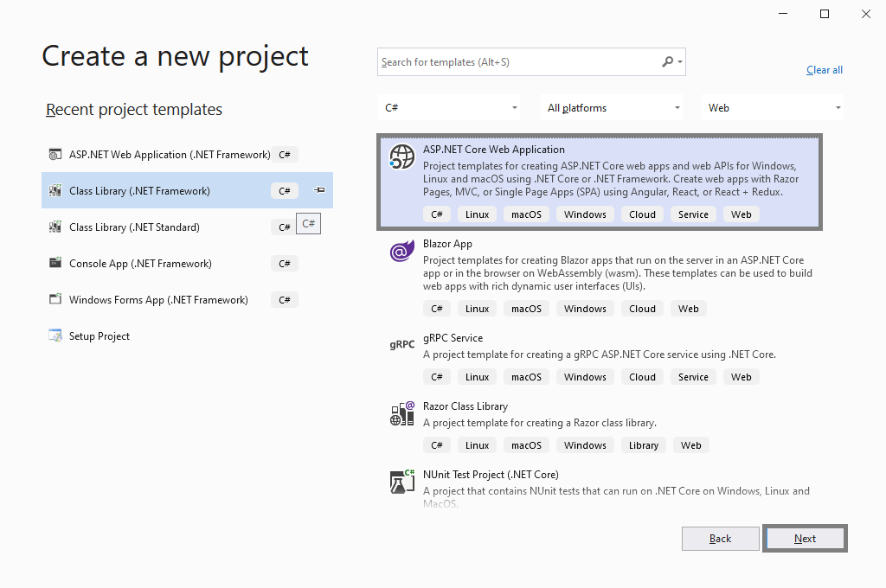Unpin the Class Library (.NET Framework) template
This screenshot has width=886, height=588.
click(319, 190)
